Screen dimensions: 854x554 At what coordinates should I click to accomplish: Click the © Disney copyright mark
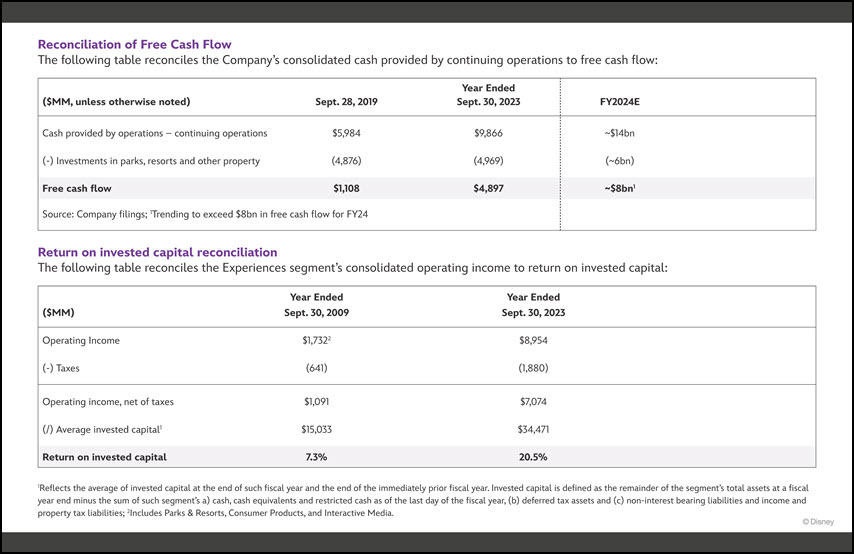pyautogui.click(x=816, y=522)
